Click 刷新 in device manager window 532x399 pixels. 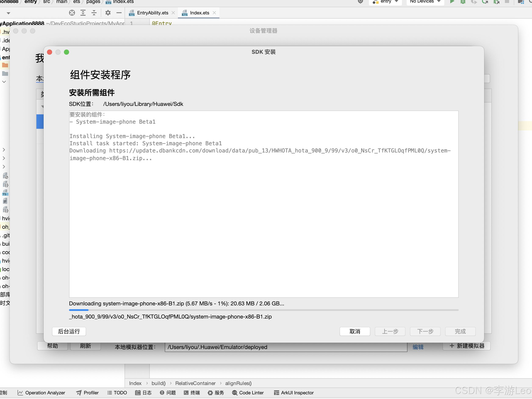click(85, 346)
